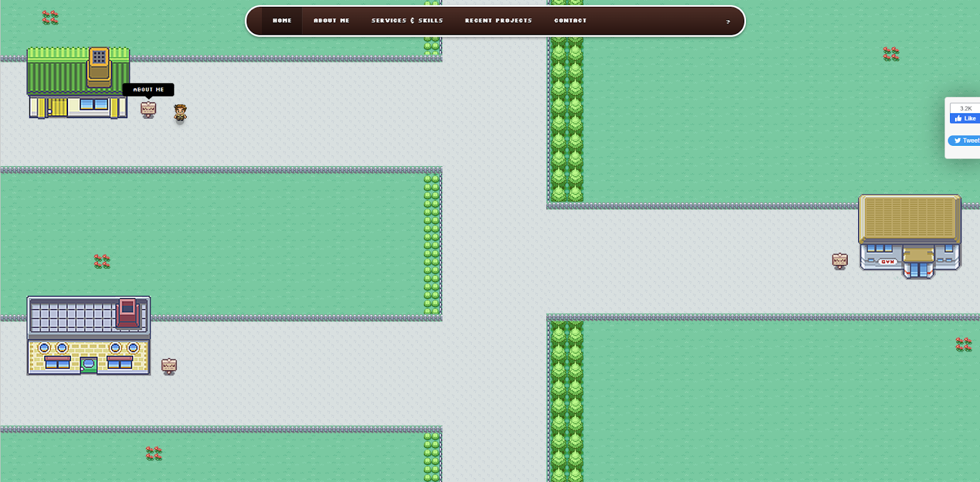The width and height of the screenshot is (980, 482).
Task: Open the Home menu item
Action: (x=282, y=21)
